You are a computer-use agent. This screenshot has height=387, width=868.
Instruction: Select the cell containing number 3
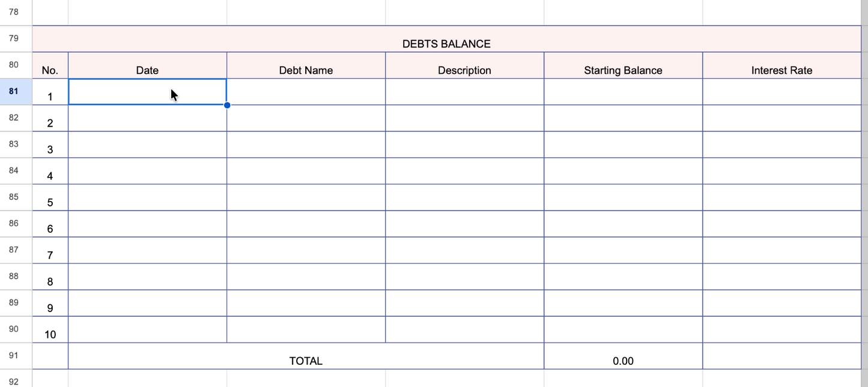coord(50,145)
